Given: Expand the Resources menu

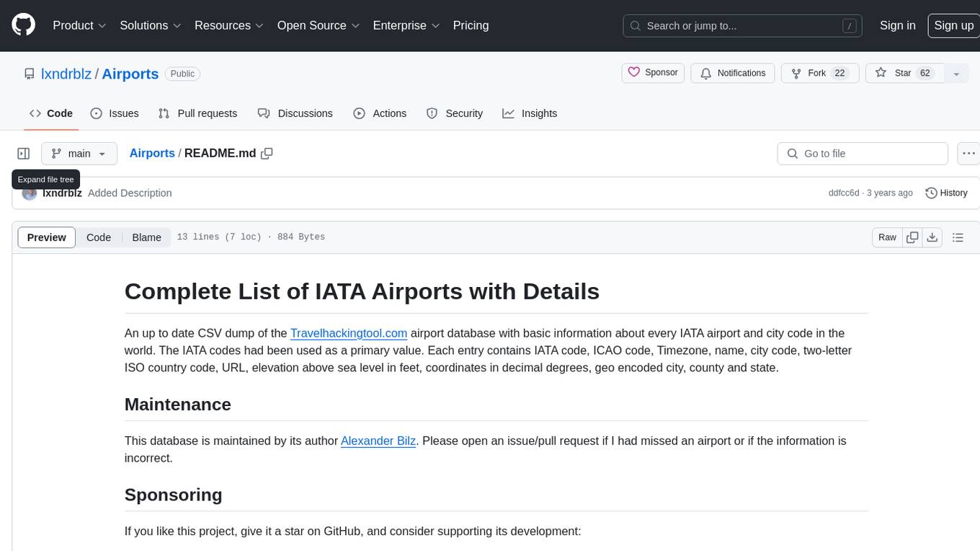Looking at the screenshot, I should coord(229,25).
